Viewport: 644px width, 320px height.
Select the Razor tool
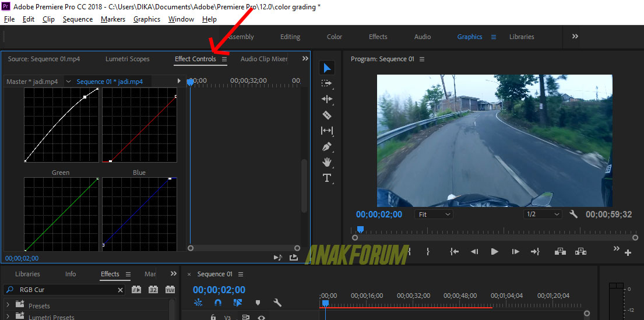327,115
